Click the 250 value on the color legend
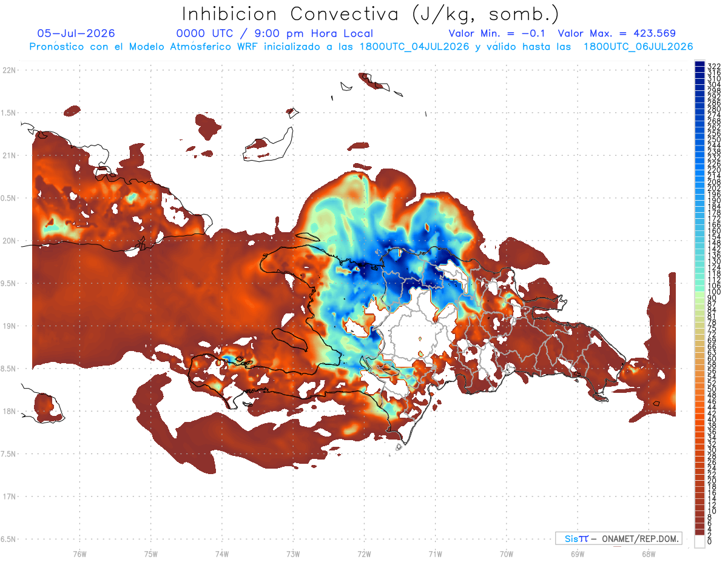The image size is (728, 562). click(713, 139)
